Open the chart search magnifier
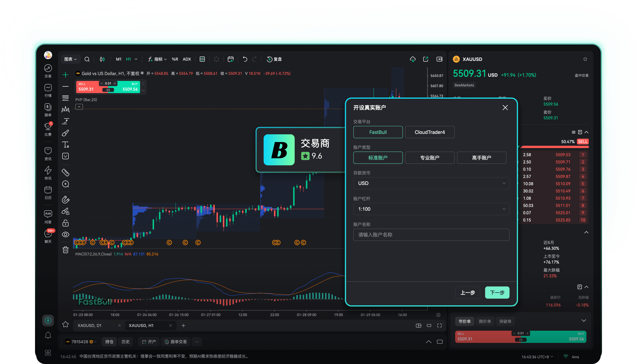Viewport: 637px width, 364px height. 87,59
